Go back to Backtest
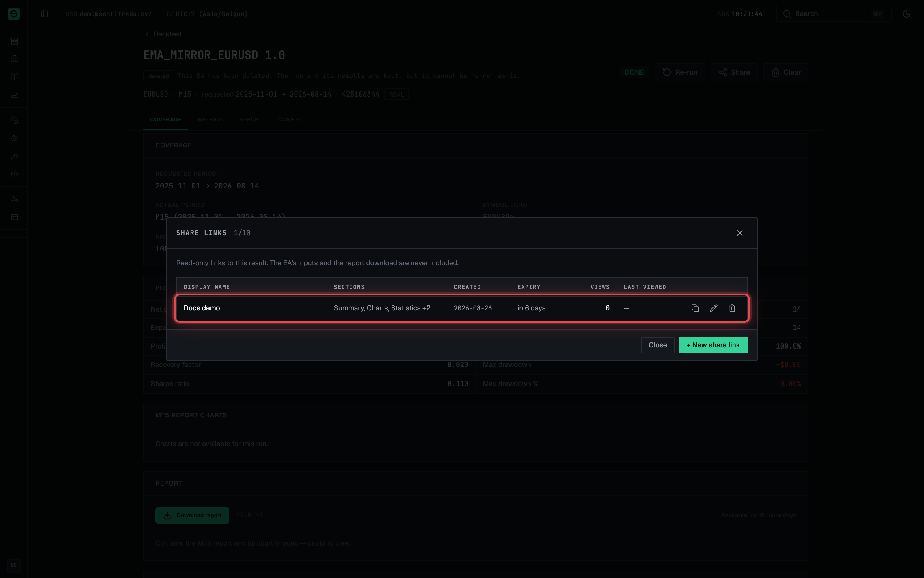The width and height of the screenshot is (924, 578). [163, 34]
